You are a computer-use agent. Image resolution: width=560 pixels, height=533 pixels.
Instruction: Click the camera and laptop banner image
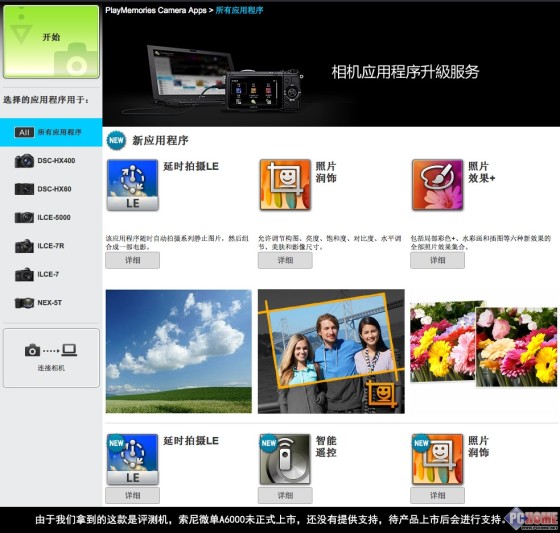pyautogui.click(x=213, y=79)
